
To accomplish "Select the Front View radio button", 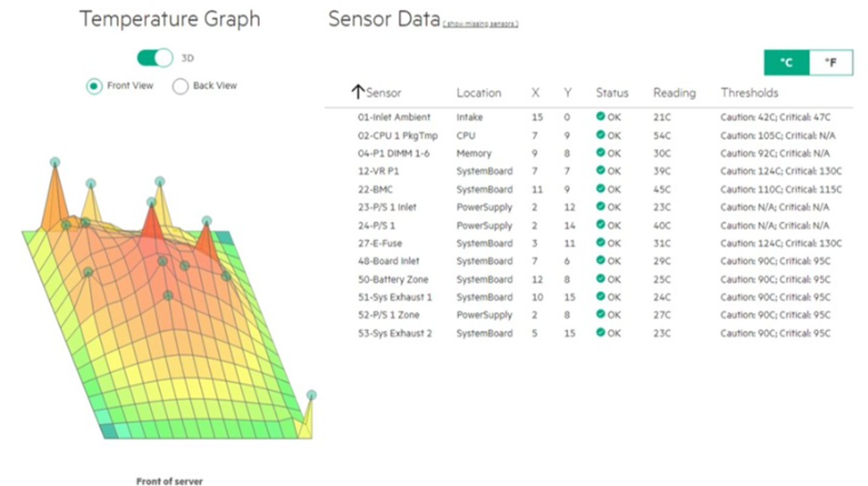I will [x=94, y=86].
